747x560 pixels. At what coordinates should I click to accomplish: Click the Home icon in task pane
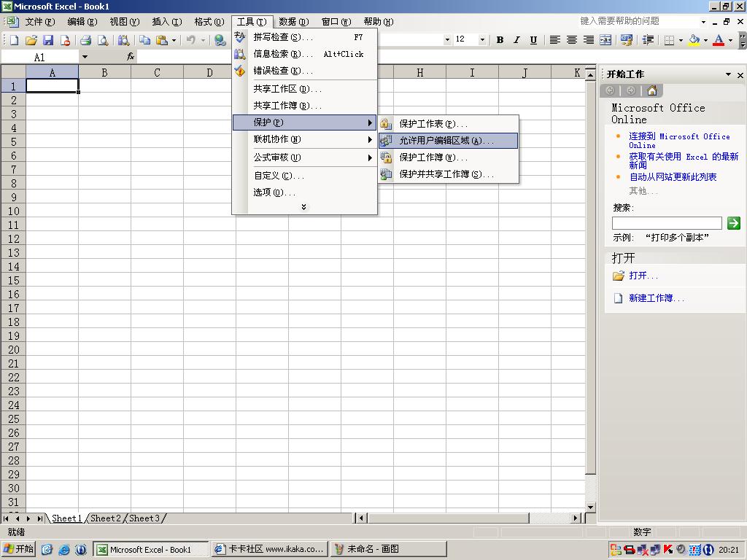click(652, 90)
